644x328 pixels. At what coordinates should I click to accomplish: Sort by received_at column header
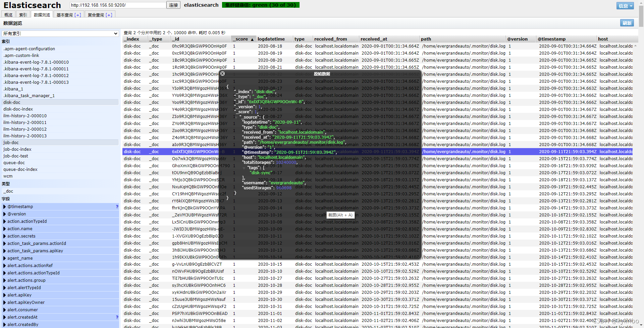(389, 39)
